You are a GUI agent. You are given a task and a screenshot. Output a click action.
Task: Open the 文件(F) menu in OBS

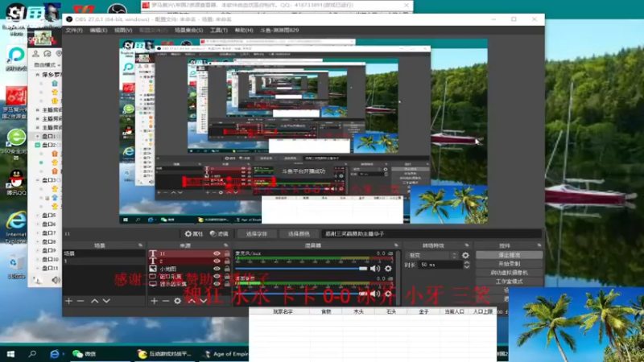pyautogui.click(x=74, y=31)
